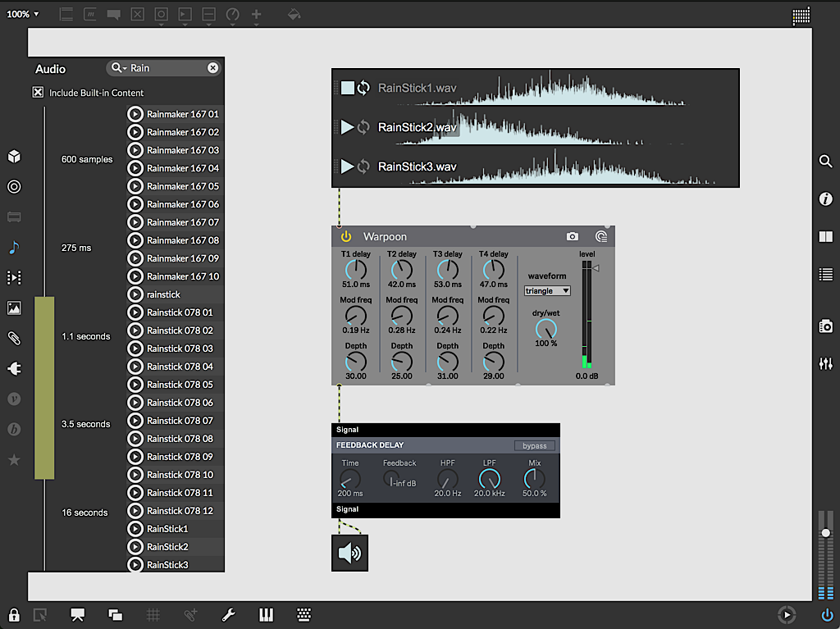This screenshot has height=629, width=840.
Task: Click the Warpoon snapshot camera icon
Action: point(573,237)
